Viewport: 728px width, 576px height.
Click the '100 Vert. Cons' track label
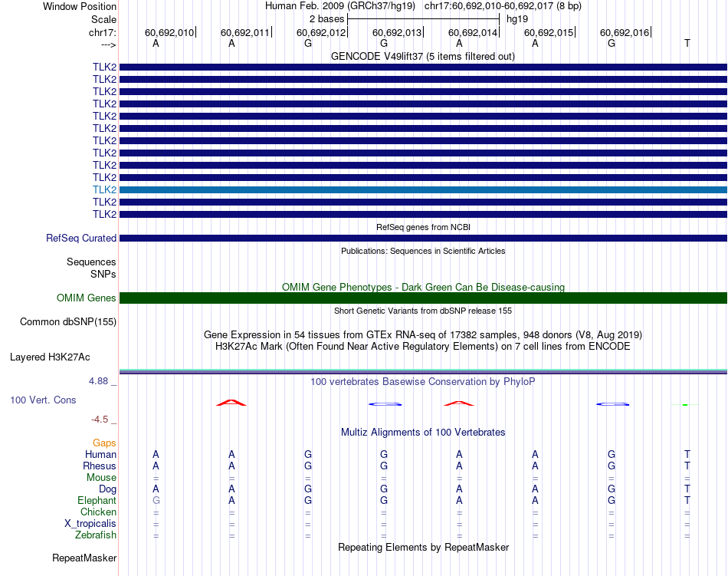(x=43, y=400)
